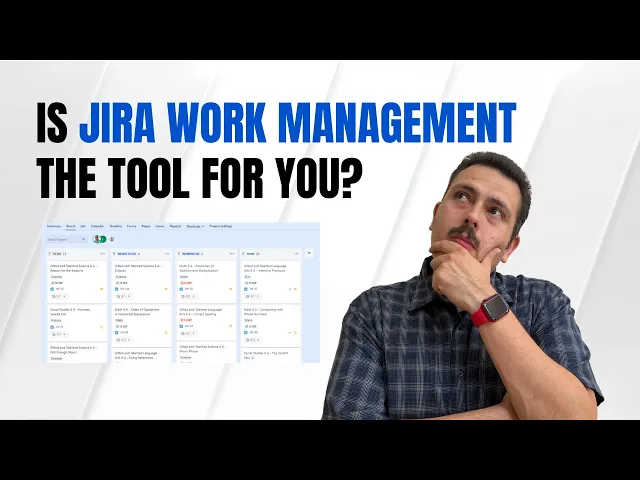Open the Humans Spread Out card
This screenshot has height=480, width=640.
coord(77,322)
